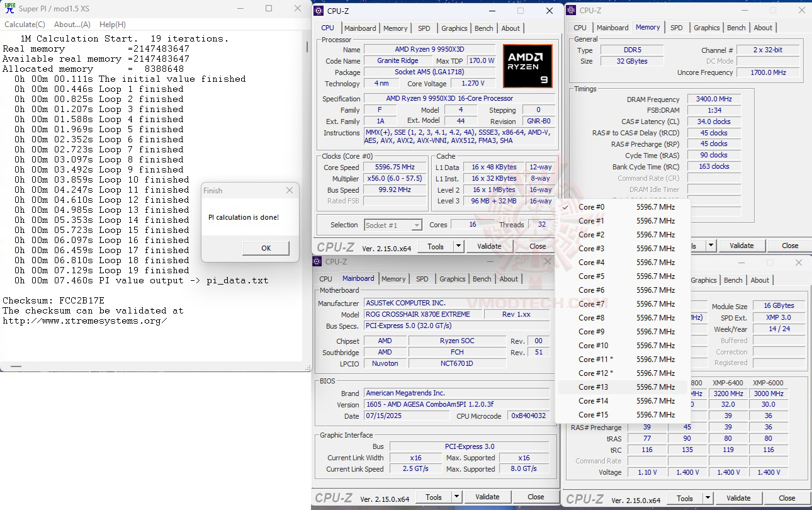Click the CPU-Z icon on the Memory window title bar
This screenshot has width=812, height=510.
point(572,10)
